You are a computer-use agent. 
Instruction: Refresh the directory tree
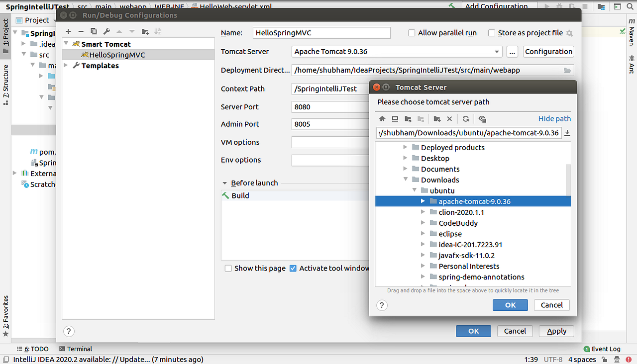point(465,119)
